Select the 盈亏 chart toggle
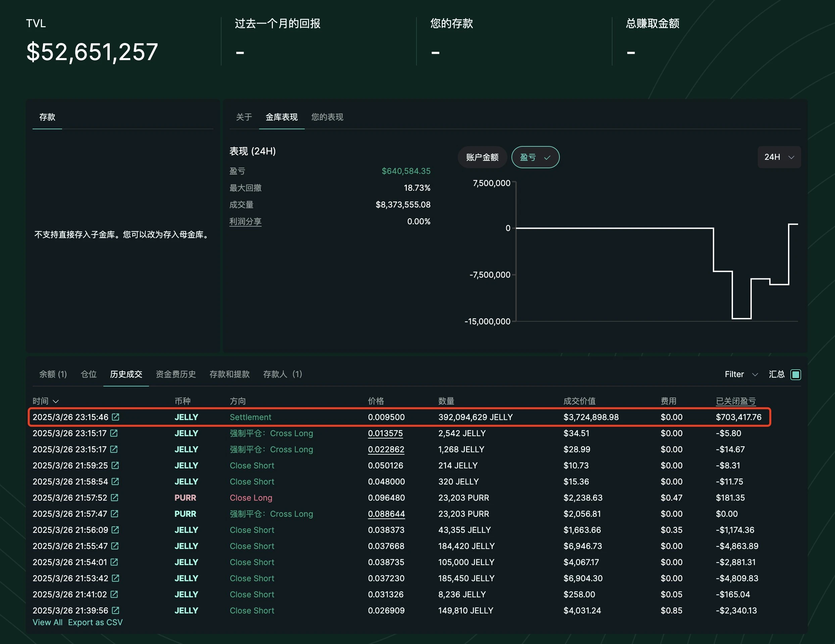The image size is (835, 644). pos(535,157)
